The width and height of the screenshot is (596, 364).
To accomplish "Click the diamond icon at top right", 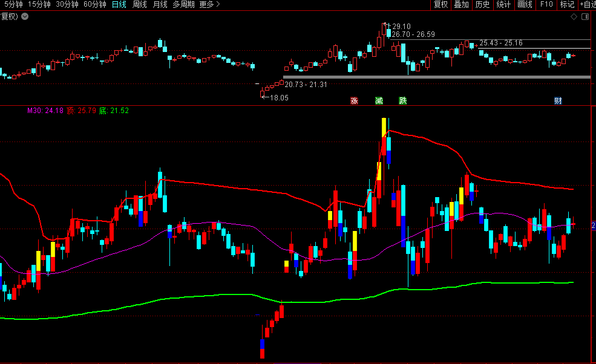I will point(574,17).
